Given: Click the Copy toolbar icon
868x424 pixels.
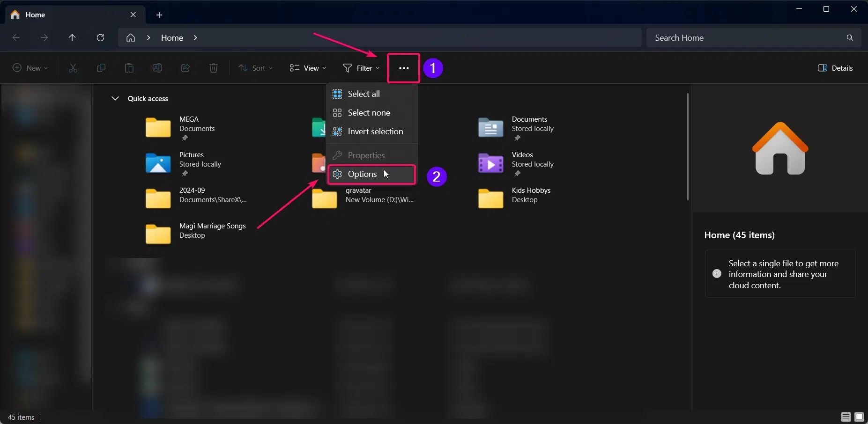Looking at the screenshot, I should (x=101, y=68).
